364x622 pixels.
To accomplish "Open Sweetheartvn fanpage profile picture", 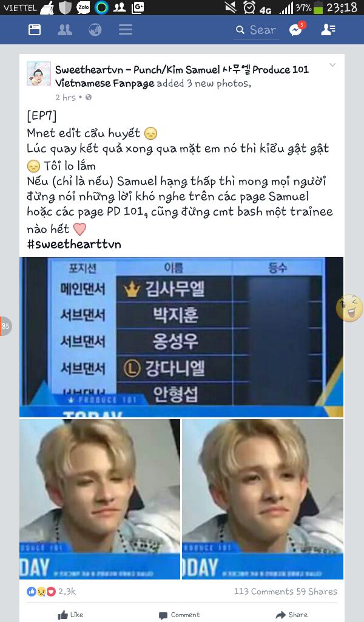I will pos(39,73).
